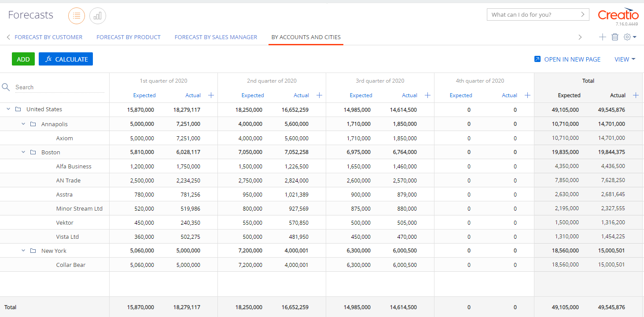Image resolution: width=644 pixels, height=317 pixels.
Task: Click the Creatio logo
Action: point(618,14)
